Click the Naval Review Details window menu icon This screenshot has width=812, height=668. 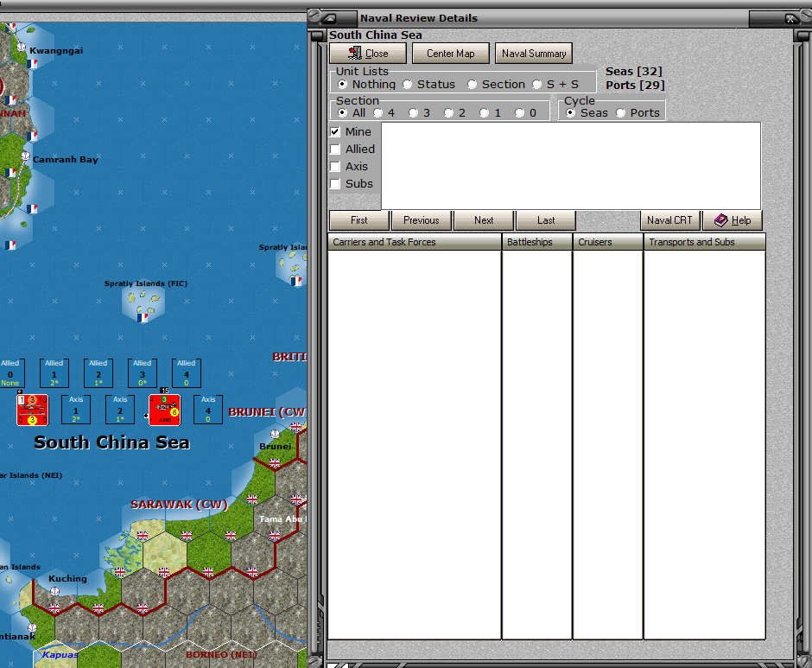[x=329, y=19]
